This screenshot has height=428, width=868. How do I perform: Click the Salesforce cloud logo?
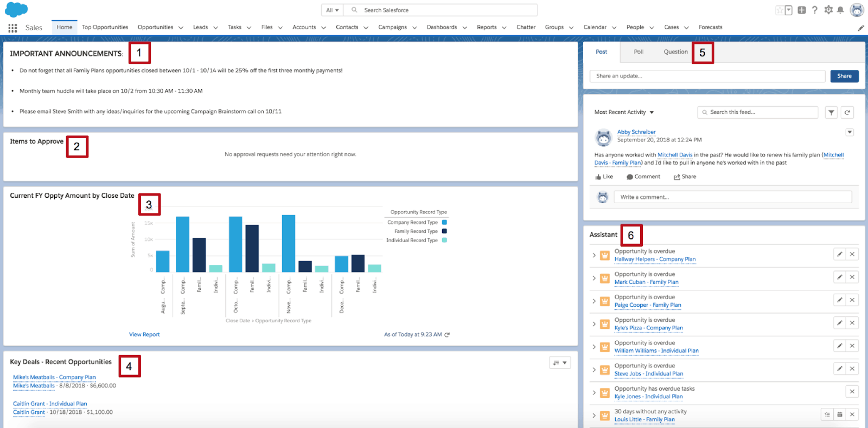16,9
